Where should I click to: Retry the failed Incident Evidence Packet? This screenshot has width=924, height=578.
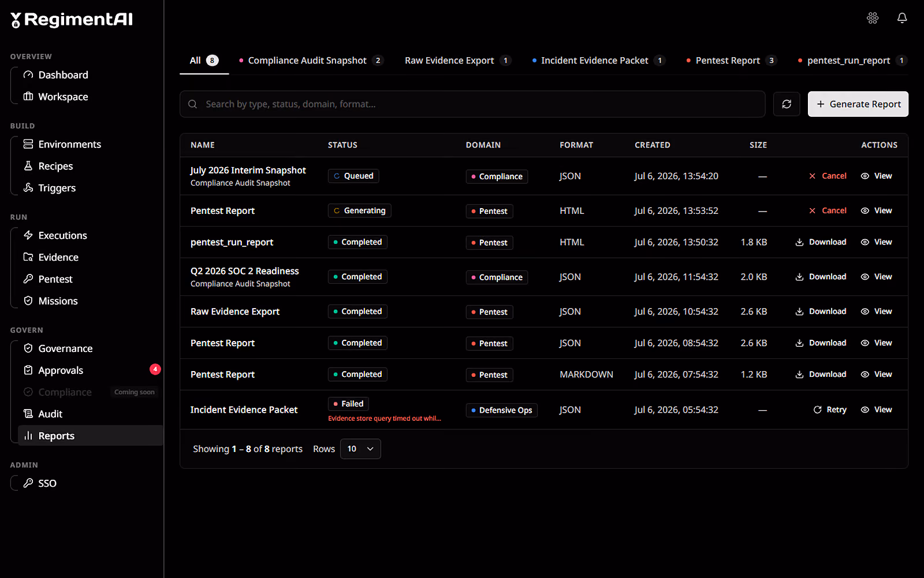point(830,410)
